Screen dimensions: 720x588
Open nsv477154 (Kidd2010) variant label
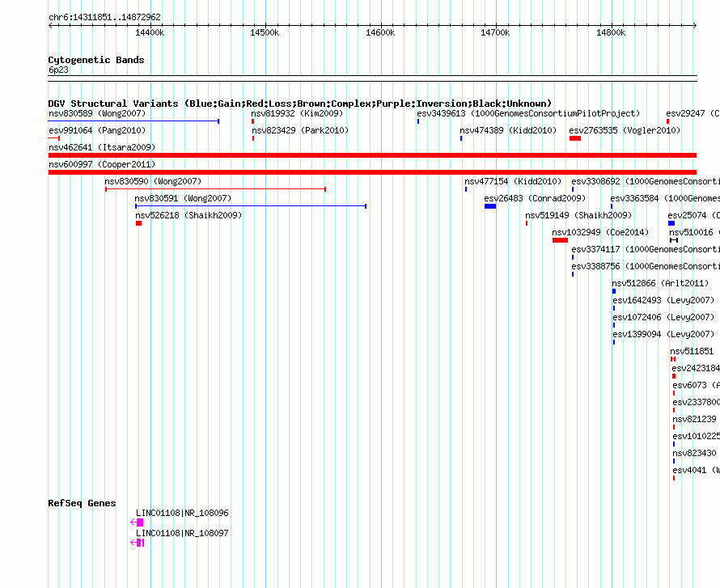[513, 181]
